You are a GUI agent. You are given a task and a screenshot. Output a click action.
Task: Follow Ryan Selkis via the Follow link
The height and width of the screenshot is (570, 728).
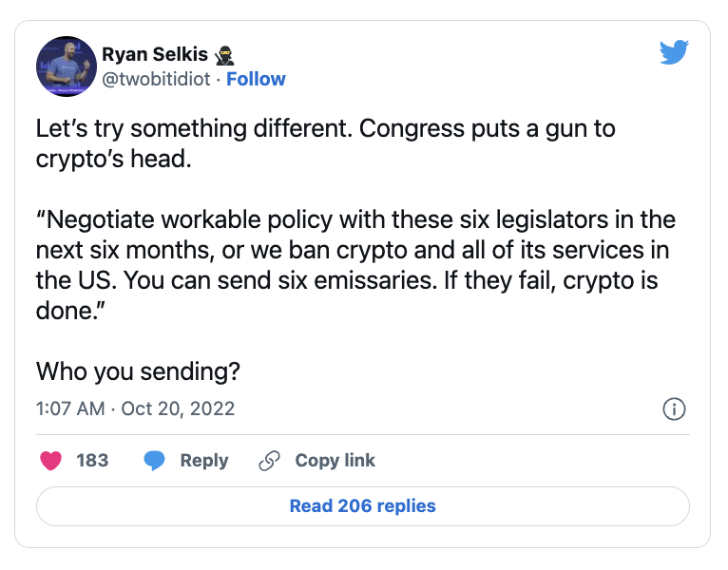point(256,79)
